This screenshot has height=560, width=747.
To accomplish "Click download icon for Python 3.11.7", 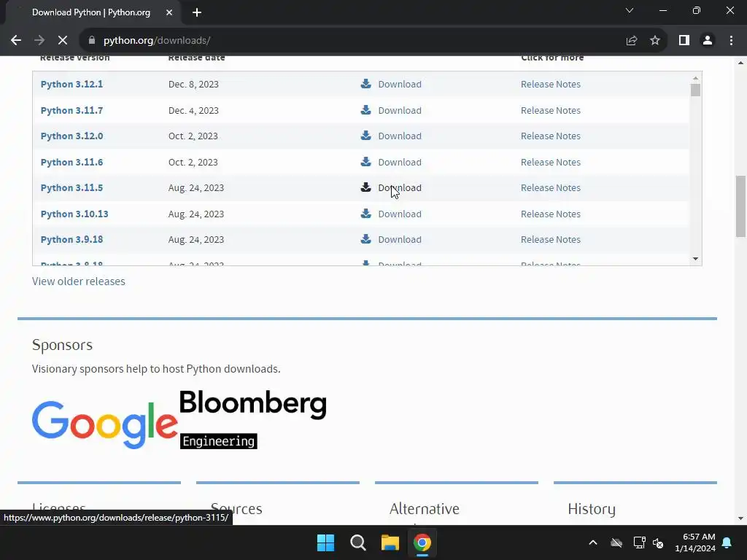I will [366, 110].
